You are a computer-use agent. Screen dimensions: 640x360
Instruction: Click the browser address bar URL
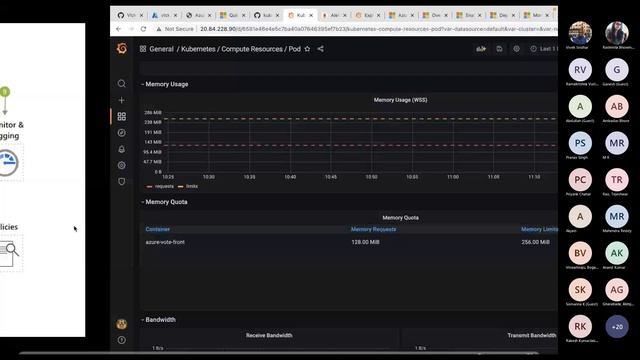coord(378,29)
